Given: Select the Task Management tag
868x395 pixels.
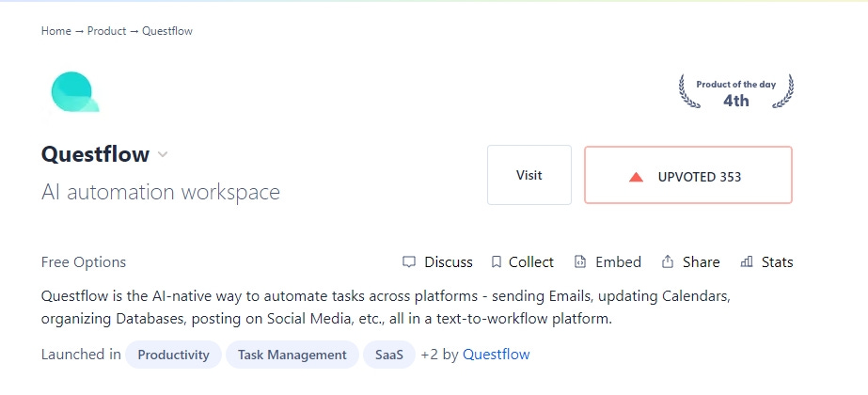Looking at the screenshot, I should 292,355.
